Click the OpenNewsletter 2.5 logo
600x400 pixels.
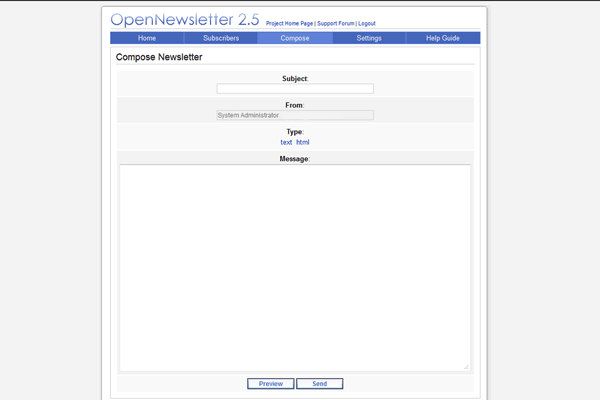point(185,20)
